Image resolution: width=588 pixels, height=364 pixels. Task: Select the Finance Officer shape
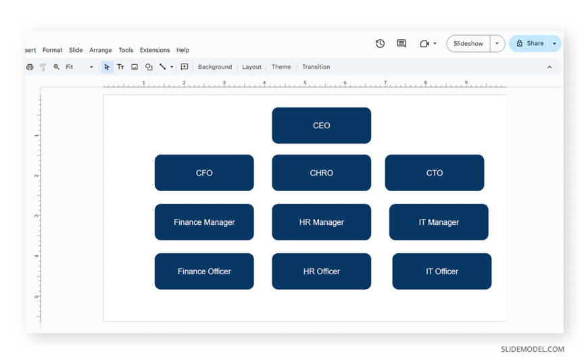(x=204, y=271)
